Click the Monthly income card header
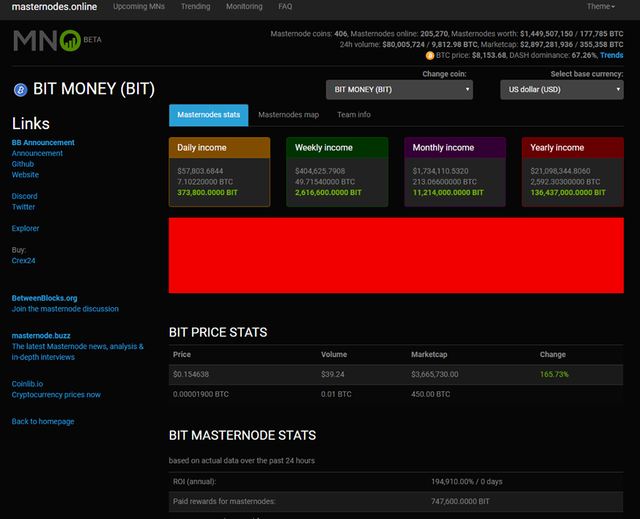 click(x=455, y=148)
